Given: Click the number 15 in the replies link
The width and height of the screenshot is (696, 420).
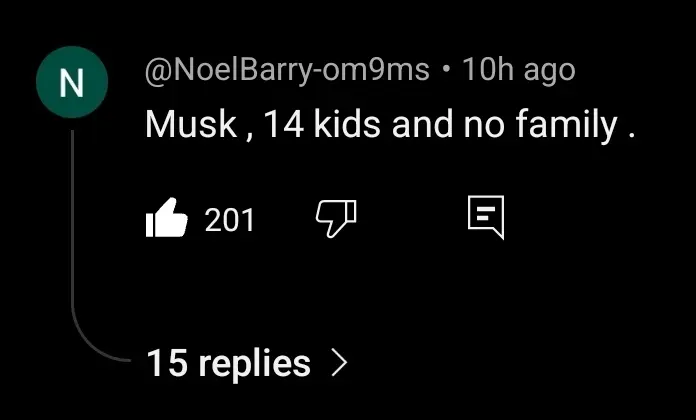Looking at the screenshot, I should 166,362.
